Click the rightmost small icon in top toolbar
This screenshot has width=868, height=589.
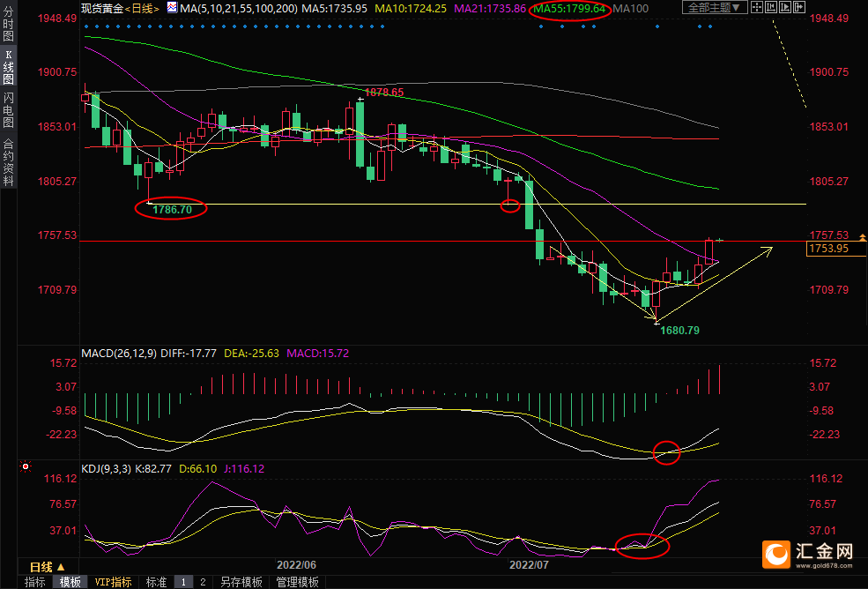tap(800, 8)
